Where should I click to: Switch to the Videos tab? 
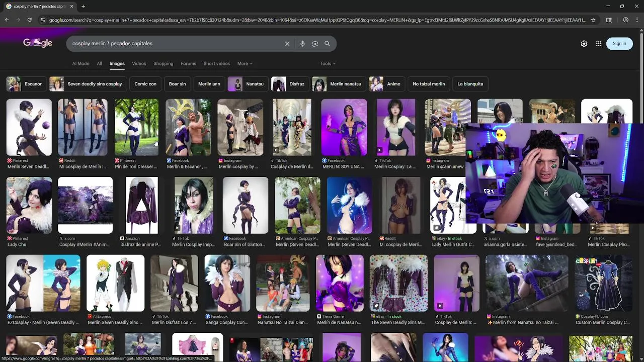[x=139, y=64]
